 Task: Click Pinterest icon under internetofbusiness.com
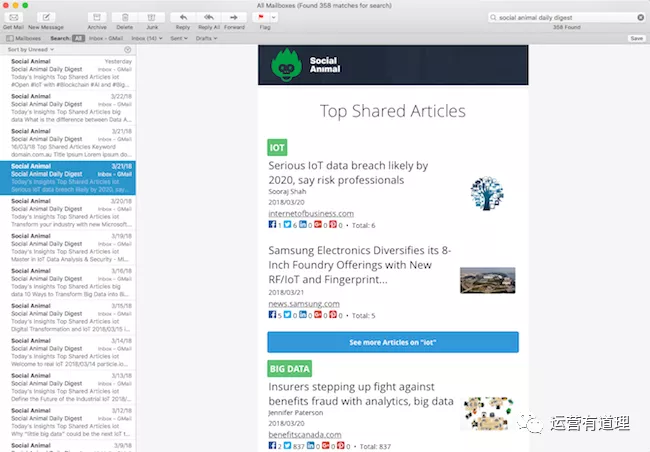(x=333, y=224)
